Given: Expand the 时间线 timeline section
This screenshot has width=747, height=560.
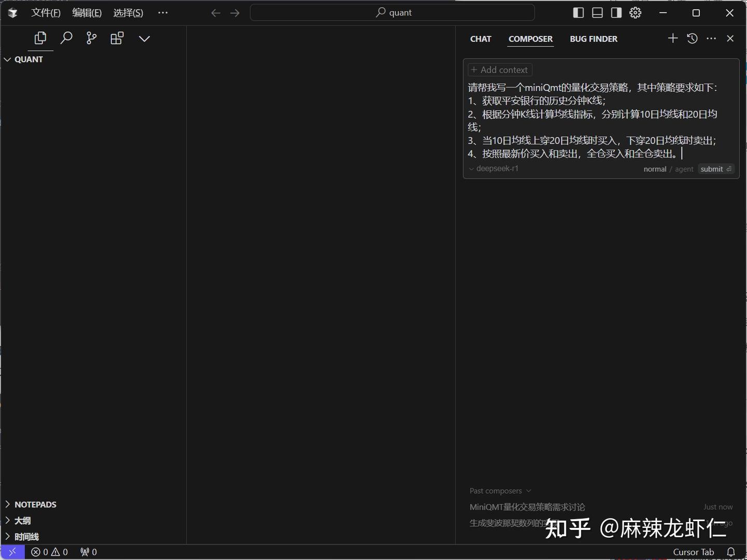Looking at the screenshot, I should point(93,537).
